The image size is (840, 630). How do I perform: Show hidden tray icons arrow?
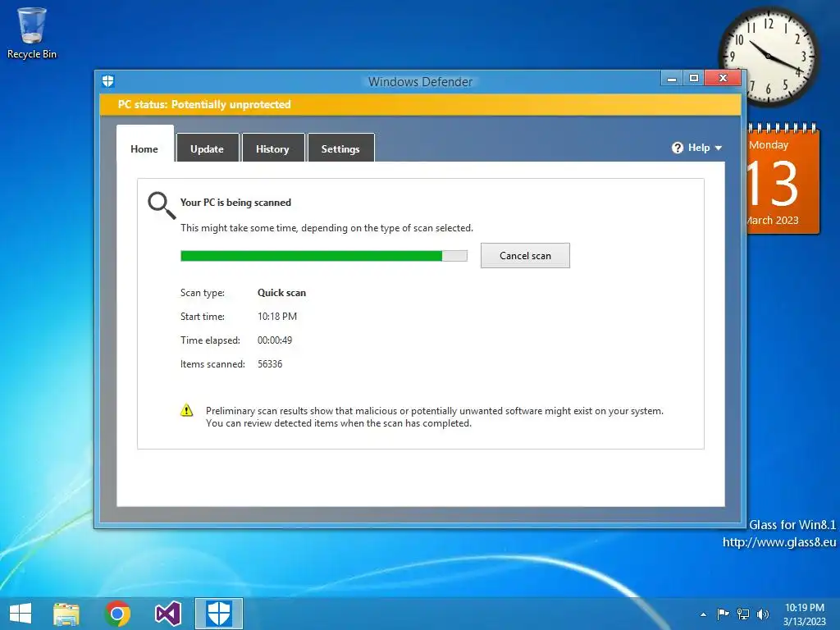pos(703,614)
